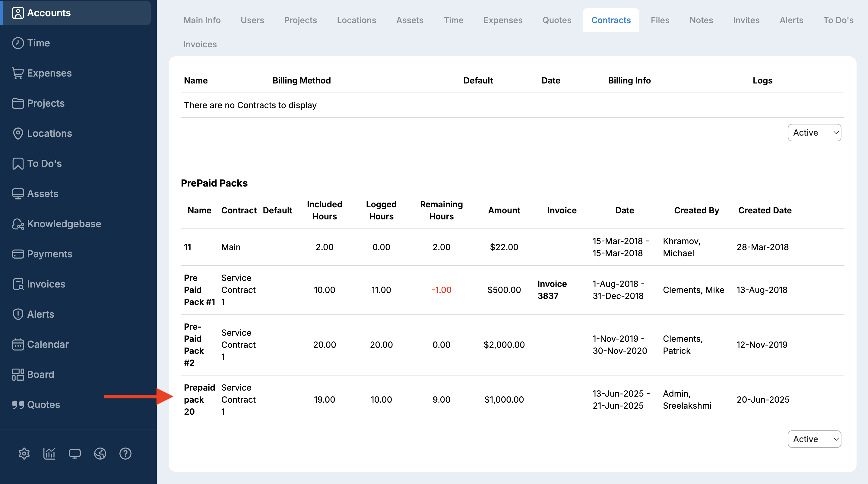Open the Invoices tab below Main Info

200,44
